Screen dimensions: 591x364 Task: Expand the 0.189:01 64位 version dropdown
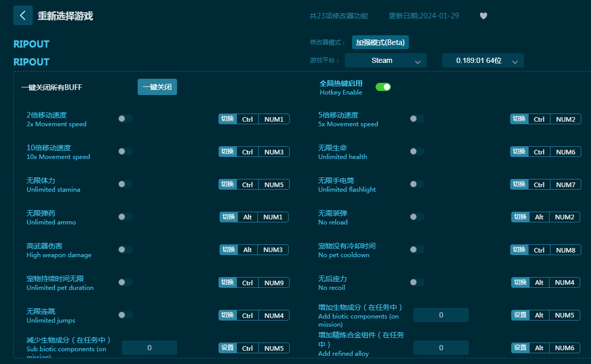click(x=483, y=60)
